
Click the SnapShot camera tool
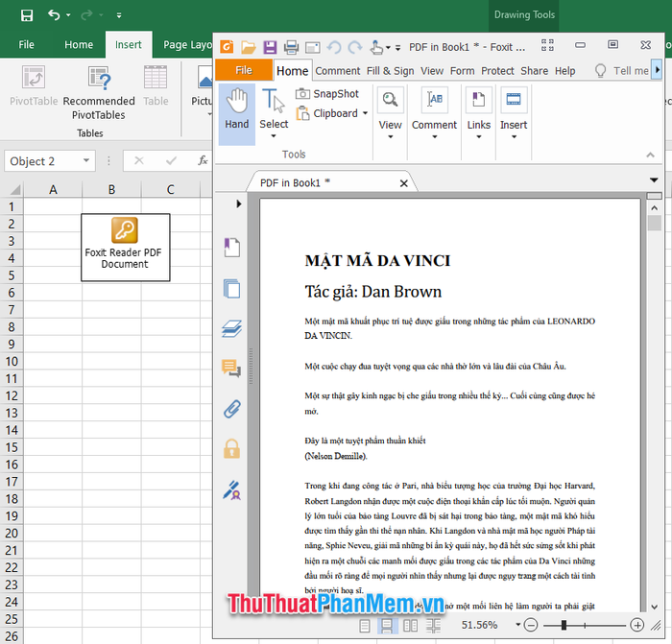[x=326, y=94]
